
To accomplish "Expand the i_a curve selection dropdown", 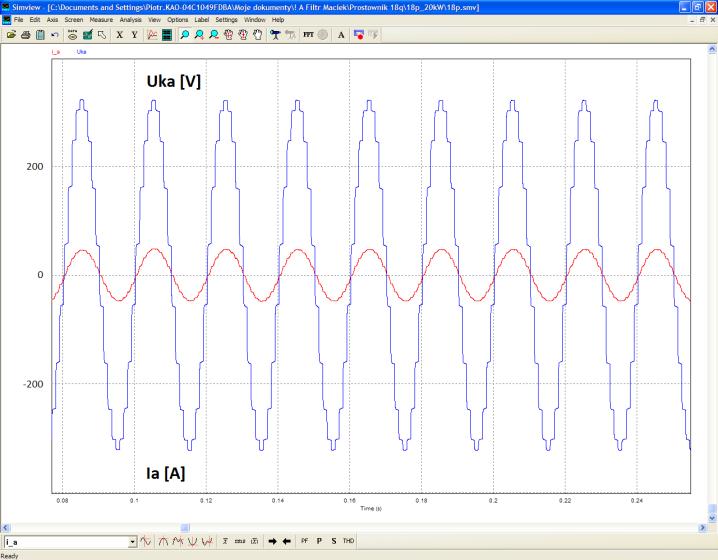I will (132, 542).
